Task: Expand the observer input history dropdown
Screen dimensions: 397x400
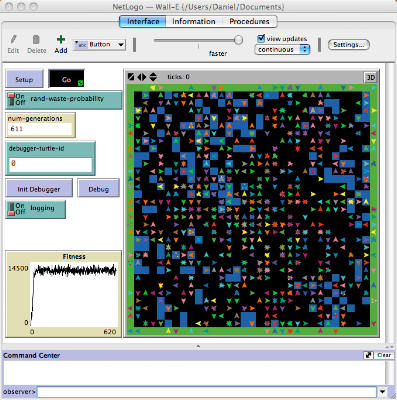Action: tap(382, 392)
